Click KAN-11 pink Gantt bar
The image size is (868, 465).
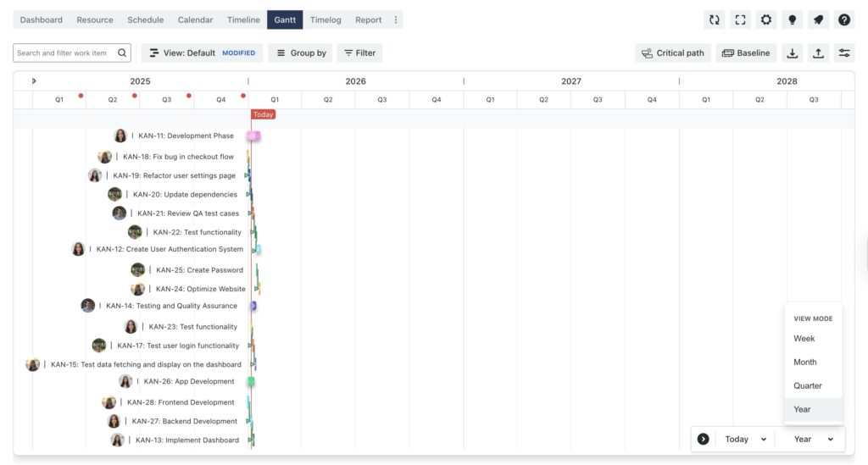point(253,136)
